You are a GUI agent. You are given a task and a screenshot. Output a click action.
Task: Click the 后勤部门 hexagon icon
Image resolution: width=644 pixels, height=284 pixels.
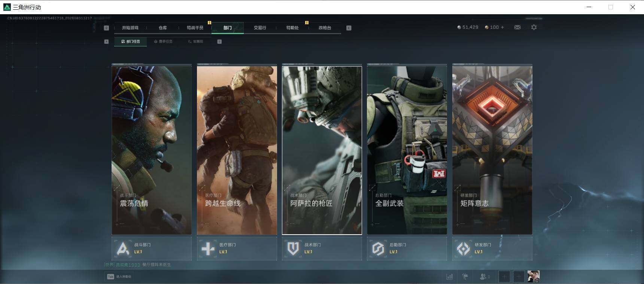point(378,248)
